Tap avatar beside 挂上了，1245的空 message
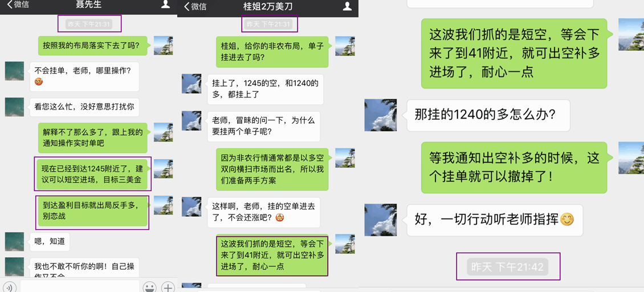 coord(191,83)
